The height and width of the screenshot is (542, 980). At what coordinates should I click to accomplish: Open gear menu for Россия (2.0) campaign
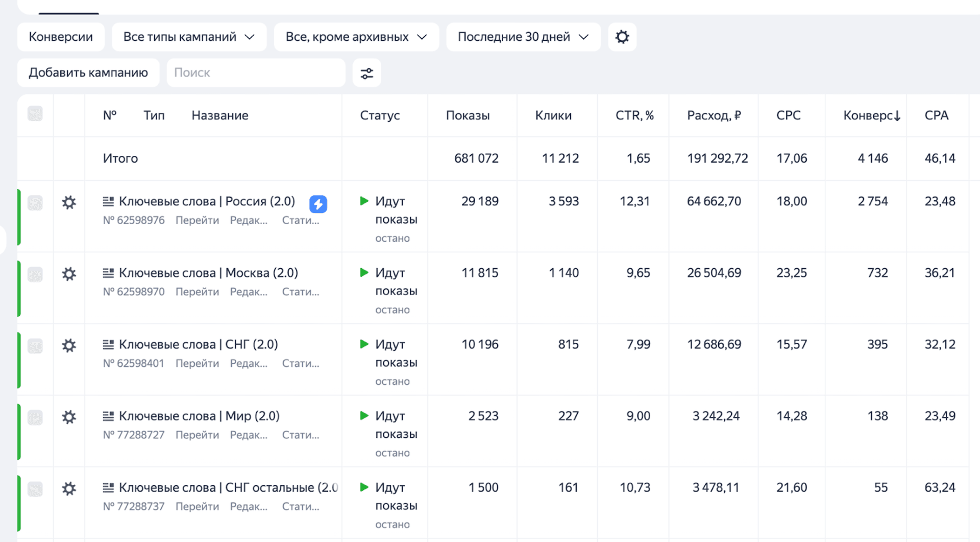coord(69,203)
